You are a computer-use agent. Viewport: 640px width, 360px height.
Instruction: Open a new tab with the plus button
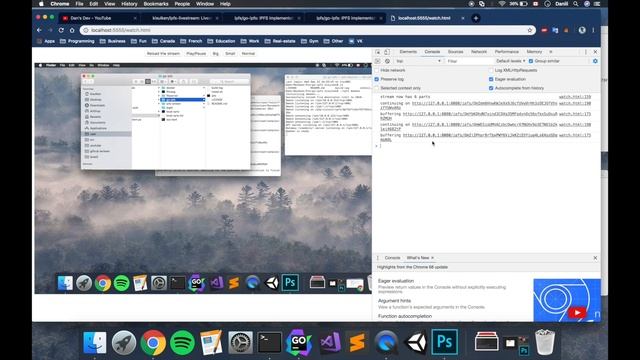click(x=476, y=18)
